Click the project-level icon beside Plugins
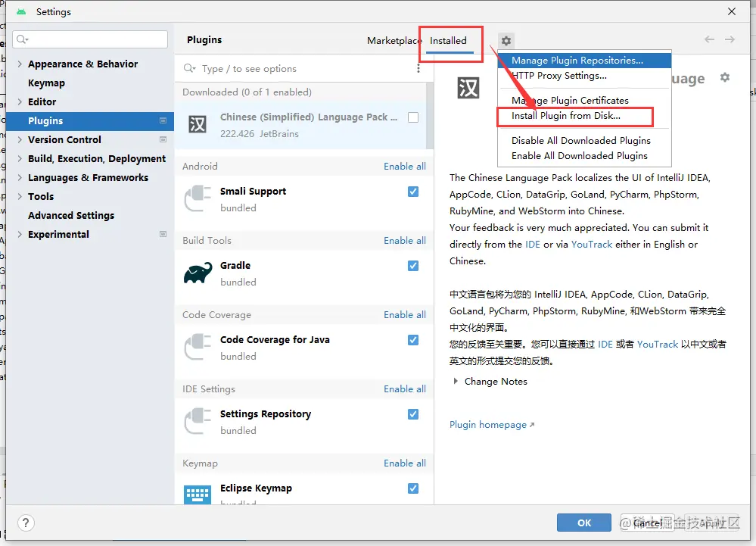The width and height of the screenshot is (756, 546). pos(163,120)
